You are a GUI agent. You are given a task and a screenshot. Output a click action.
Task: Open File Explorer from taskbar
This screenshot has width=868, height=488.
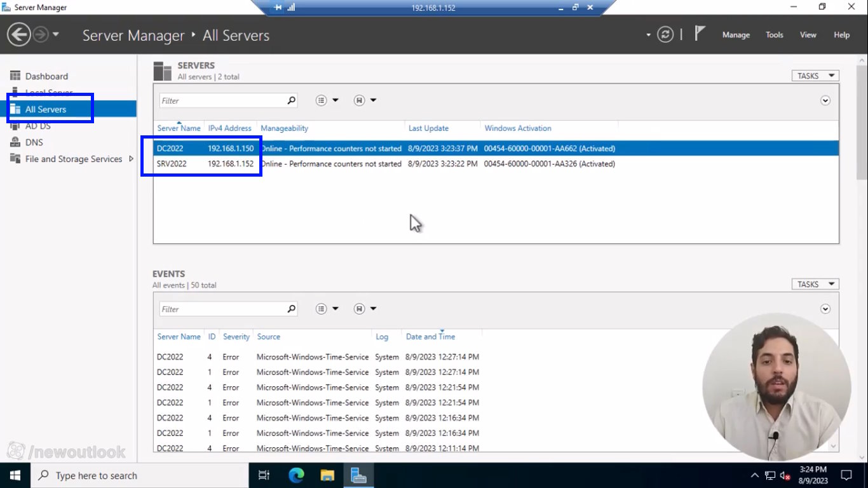327,475
